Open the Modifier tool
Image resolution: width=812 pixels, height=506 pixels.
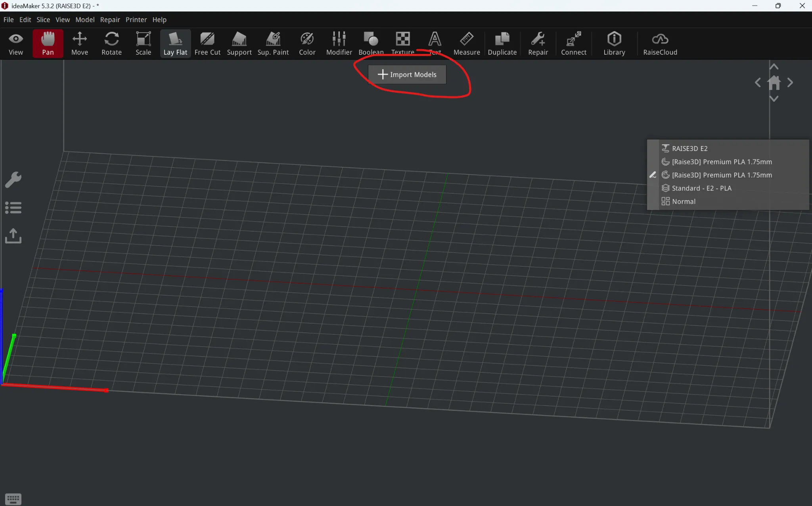pyautogui.click(x=339, y=44)
